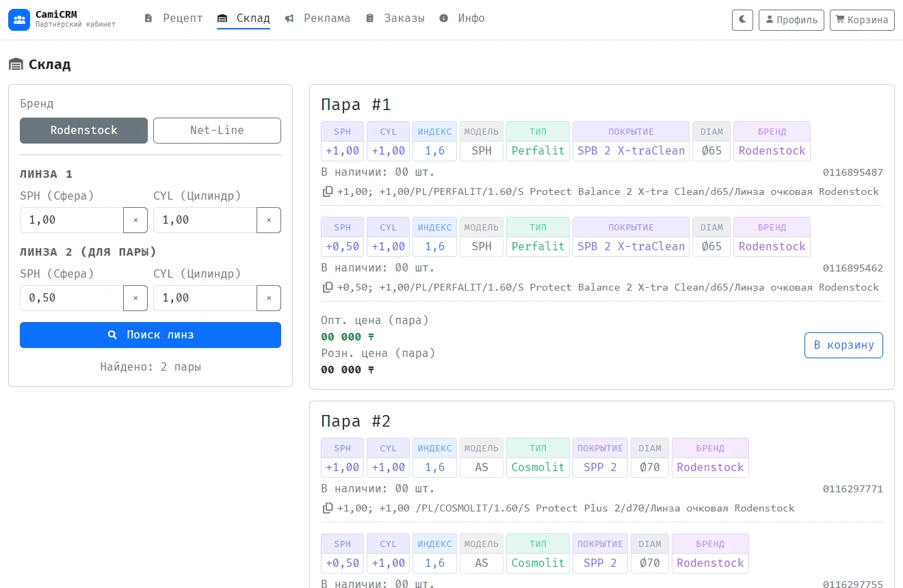The image size is (903, 588).
Task: Open the Реклама tab
Action: click(x=317, y=18)
